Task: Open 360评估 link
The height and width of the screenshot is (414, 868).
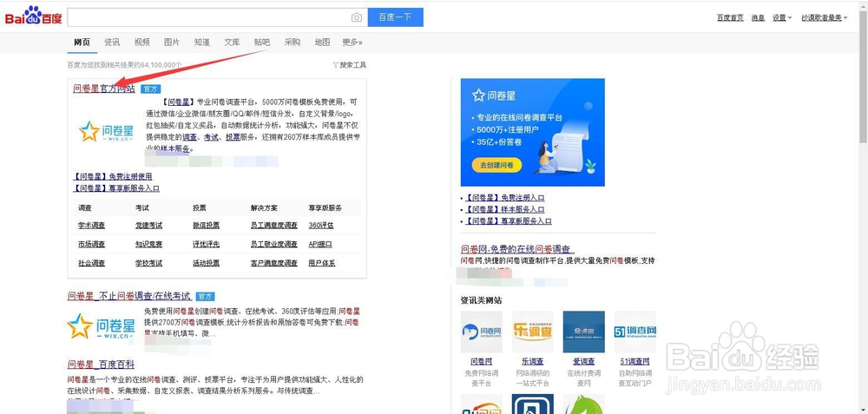Action: pos(321,226)
